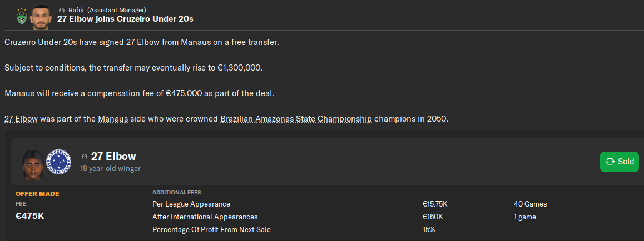
Task: Open Brazilian Amazonas State Championship link
Action: 295,119
